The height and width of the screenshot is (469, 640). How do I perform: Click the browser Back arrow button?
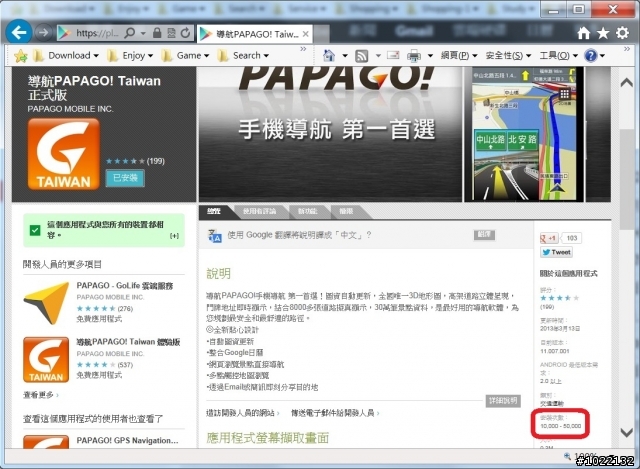pyautogui.click(x=18, y=32)
